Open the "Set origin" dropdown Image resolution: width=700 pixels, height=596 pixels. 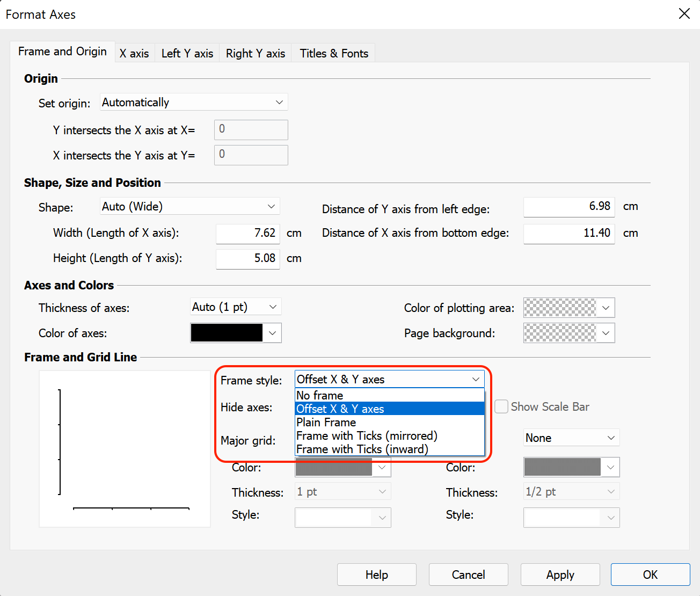[193, 102]
